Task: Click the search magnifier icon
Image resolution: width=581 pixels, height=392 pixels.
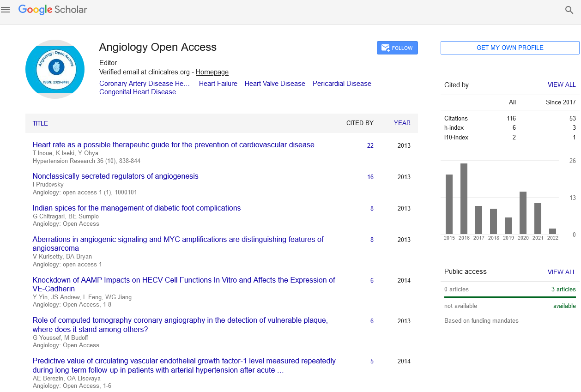Action: (569, 10)
